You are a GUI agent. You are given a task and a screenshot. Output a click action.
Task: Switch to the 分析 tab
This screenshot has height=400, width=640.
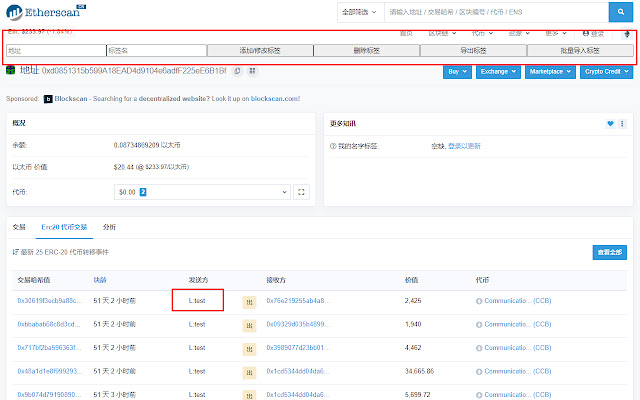coord(109,227)
